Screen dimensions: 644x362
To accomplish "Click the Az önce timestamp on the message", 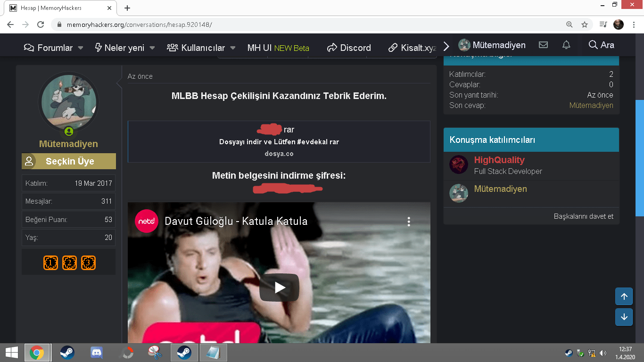I will point(140,76).
